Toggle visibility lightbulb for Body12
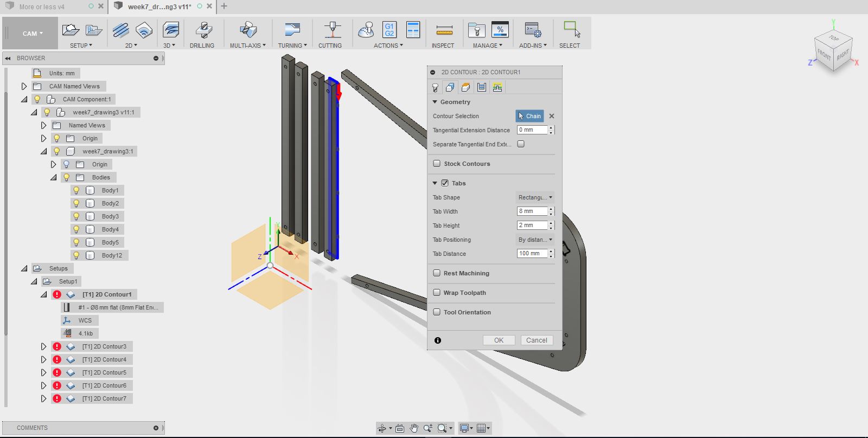The width and height of the screenshot is (868, 438). tap(76, 255)
